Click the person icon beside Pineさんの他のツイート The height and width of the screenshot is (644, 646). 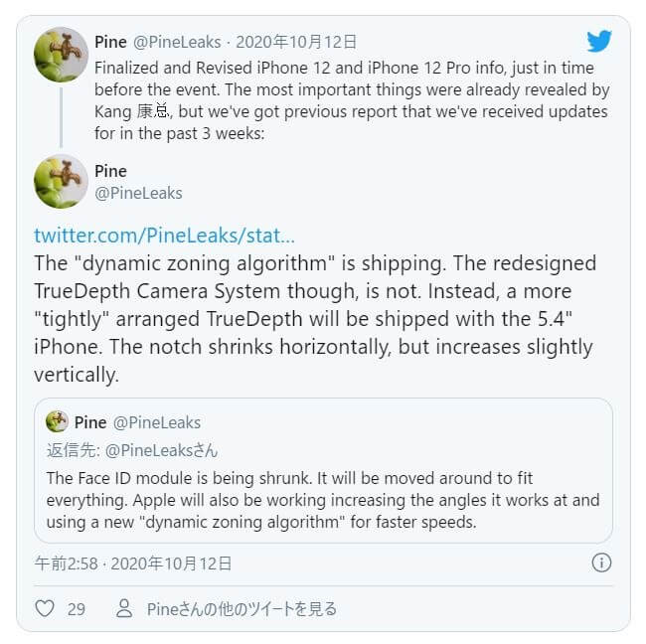tap(124, 608)
